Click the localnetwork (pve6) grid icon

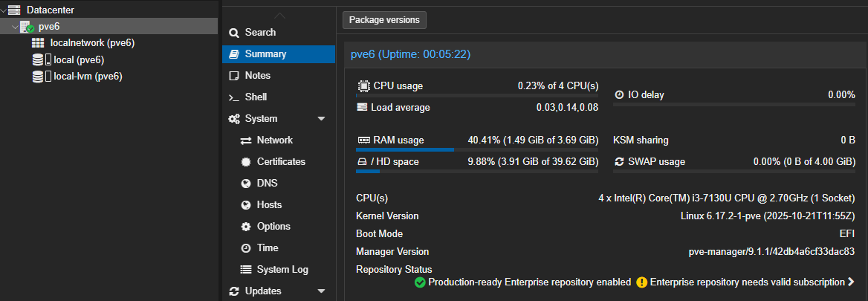tap(38, 43)
